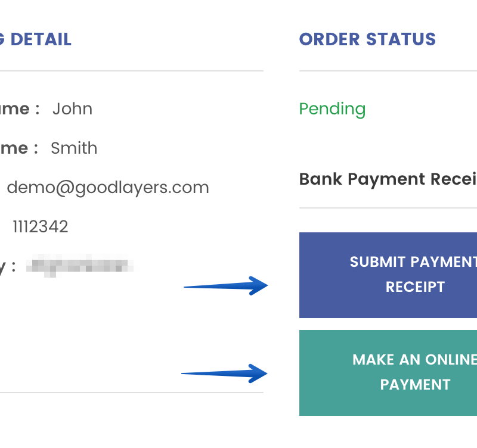The width and height of the screenshot is (477, 448).
Task: Select the last name value Smith
Action: 74,148
